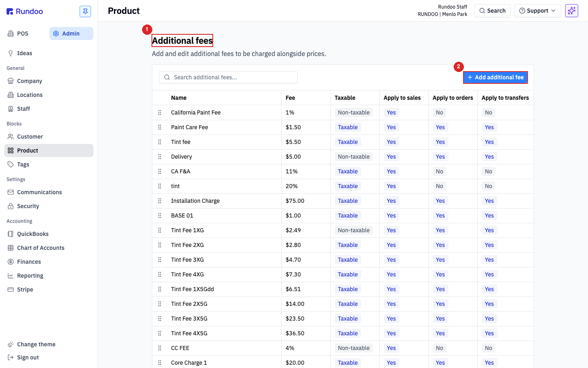Open the Customer block
588x368 pixels.
coord(49,137)
